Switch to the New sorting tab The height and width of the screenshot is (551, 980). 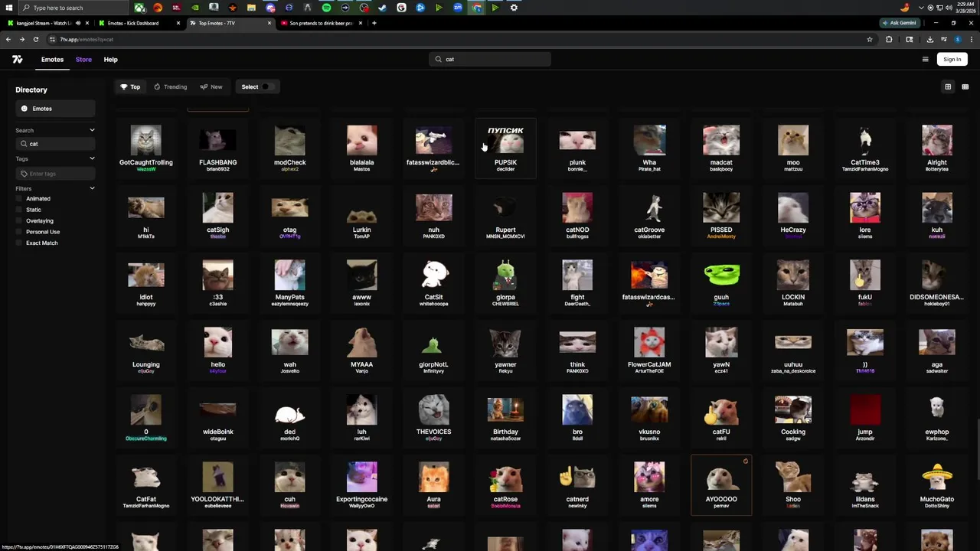click(211, 86)
